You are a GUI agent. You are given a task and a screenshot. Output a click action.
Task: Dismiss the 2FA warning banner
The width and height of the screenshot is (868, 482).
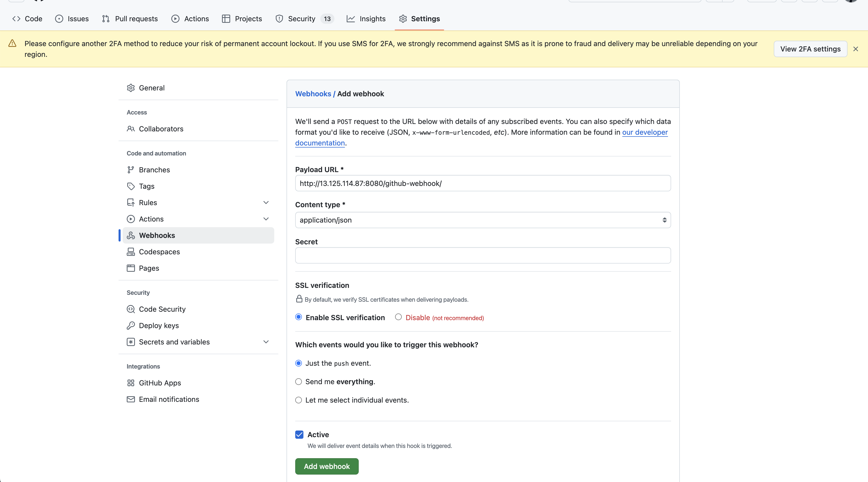(x=855, y=49)
